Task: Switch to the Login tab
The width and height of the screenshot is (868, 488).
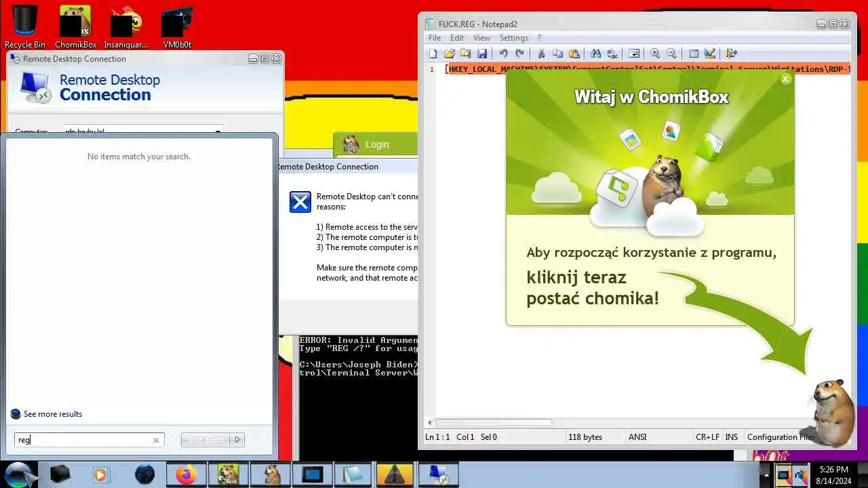Action: tap(375, 144)
